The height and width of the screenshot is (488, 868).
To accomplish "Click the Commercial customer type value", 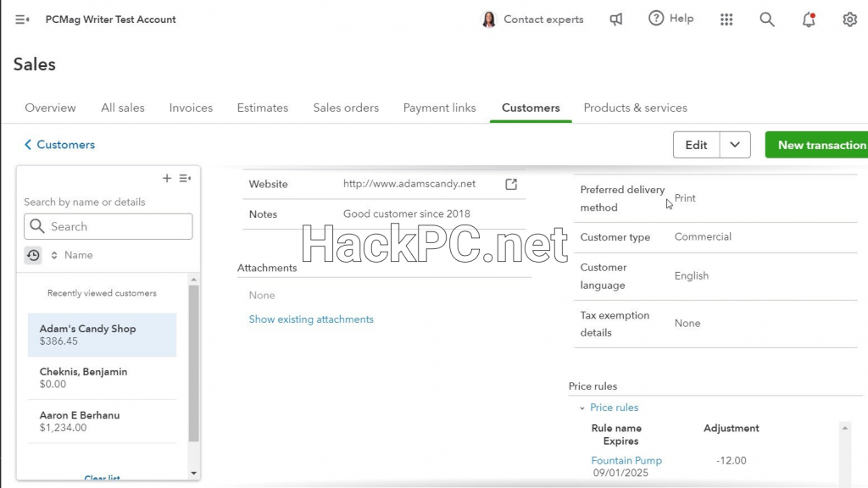I will pos(703,237).
